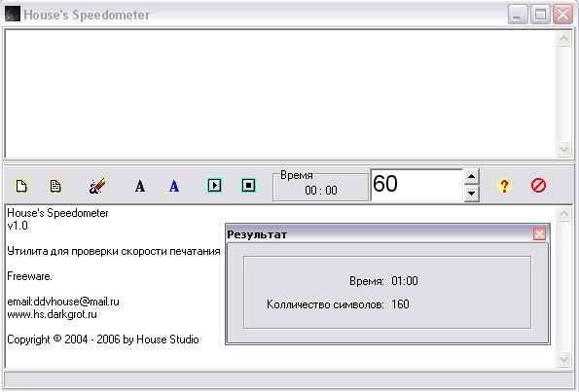This screenshot has height=392, width=579.
Task: Select the blue letter A font icon
Action: [x=174, y=186]
